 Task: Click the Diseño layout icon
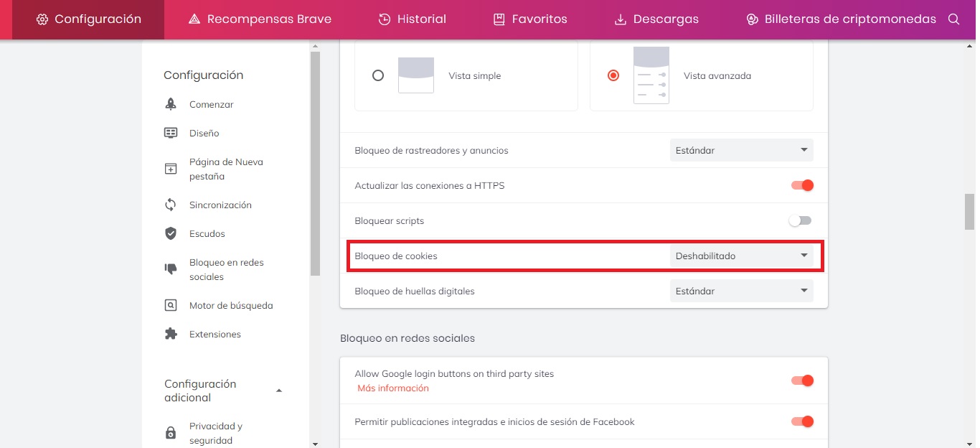[x=171, y=133]
